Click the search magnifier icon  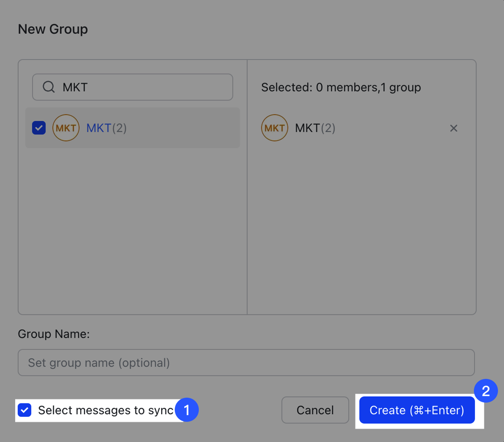(49, 87)
